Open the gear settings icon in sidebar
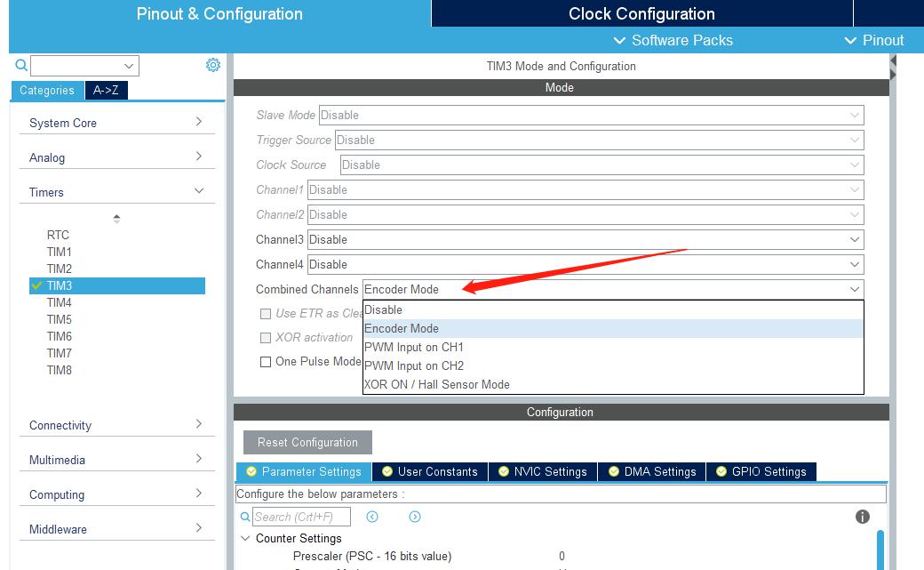 coord(212,65)
